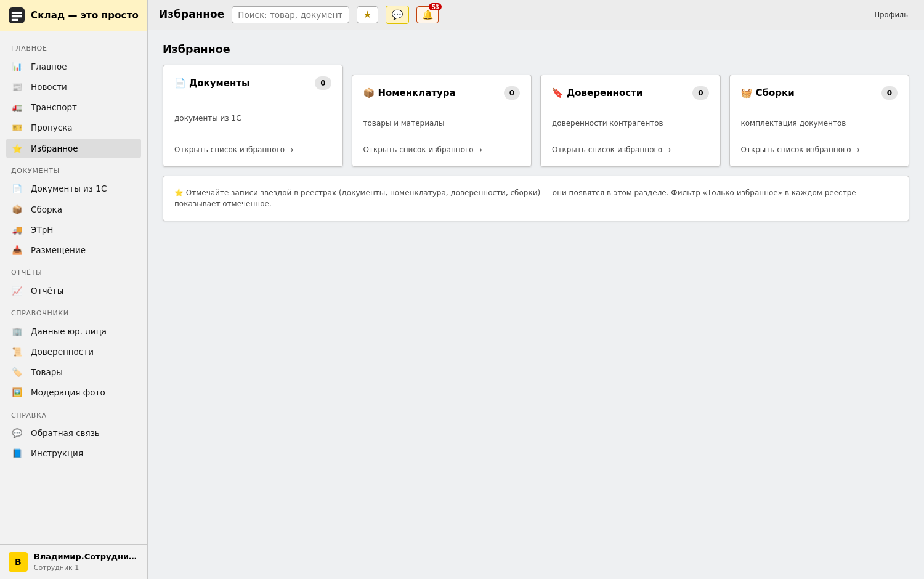Click the Сборка package icon in sidebar

17,209
